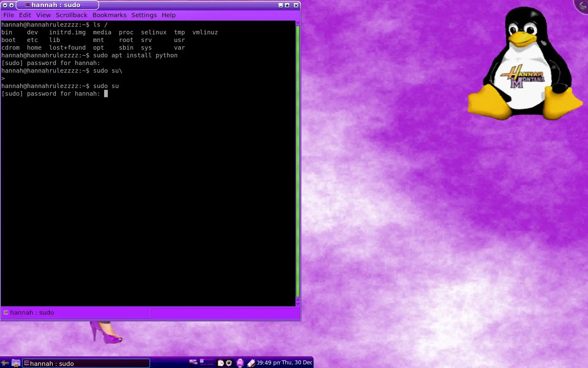Viewport: 588px width, 368px height.
Task: Click the plus button in title bar
Action: pos(12,5)
